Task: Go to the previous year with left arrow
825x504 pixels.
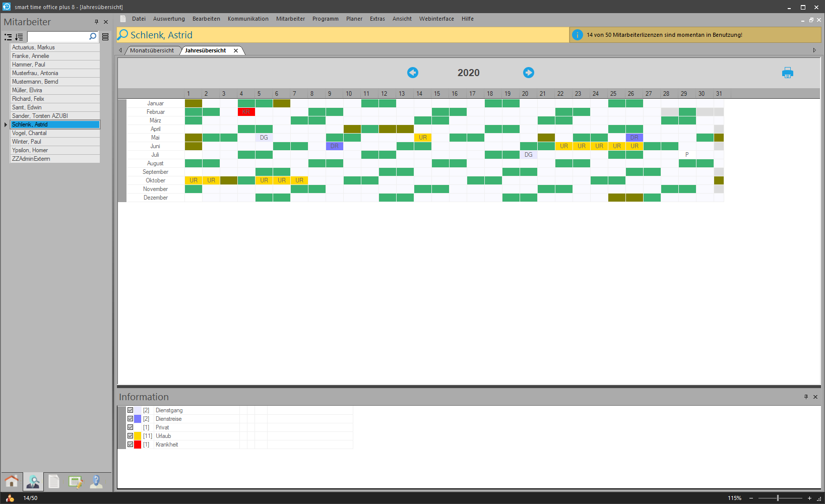Action: (x=412, y=73)
